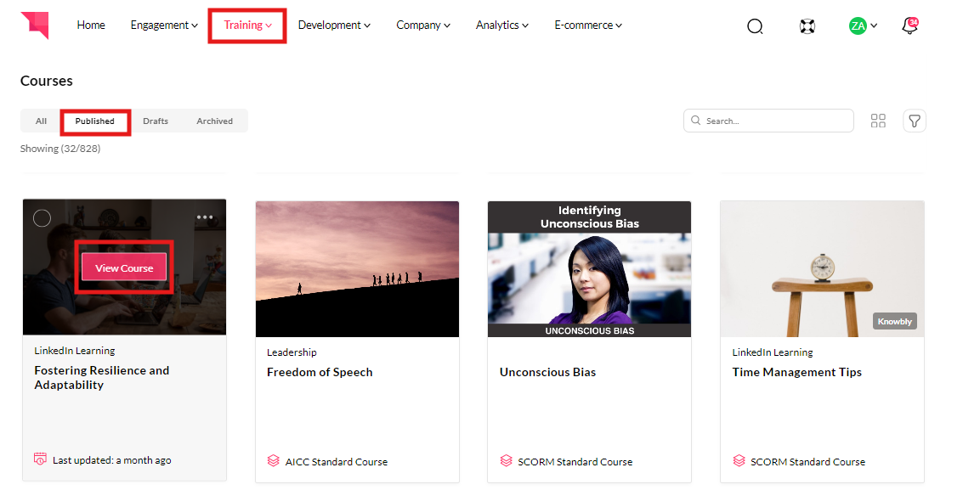
Task: Open Identifying Unconscious Bias thumbnail
Action: [x=589, y=269]
